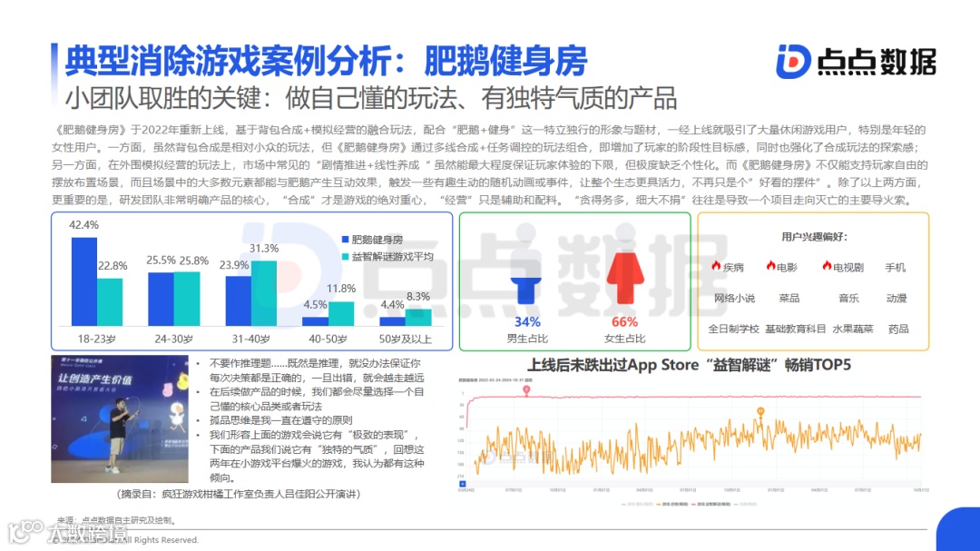The width and height of the screenshot is (980, 551).
Task: Click the App Store 畅销TOP5 chart title
Action: tap(689, 365)
